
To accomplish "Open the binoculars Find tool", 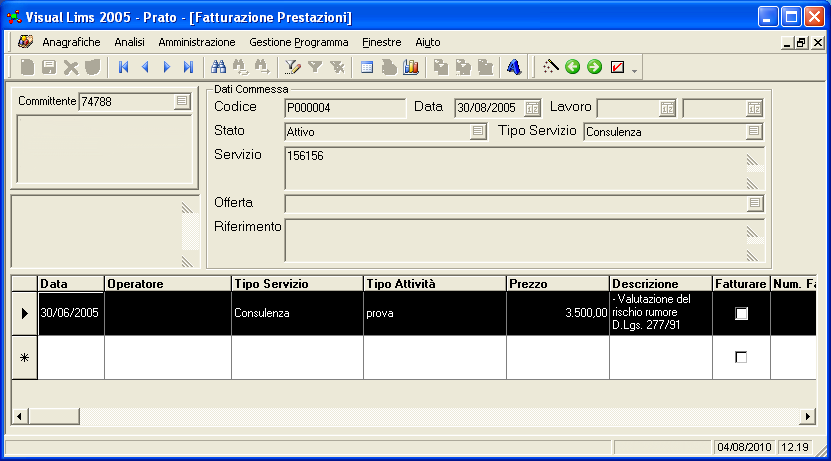I will click(218, 67).
